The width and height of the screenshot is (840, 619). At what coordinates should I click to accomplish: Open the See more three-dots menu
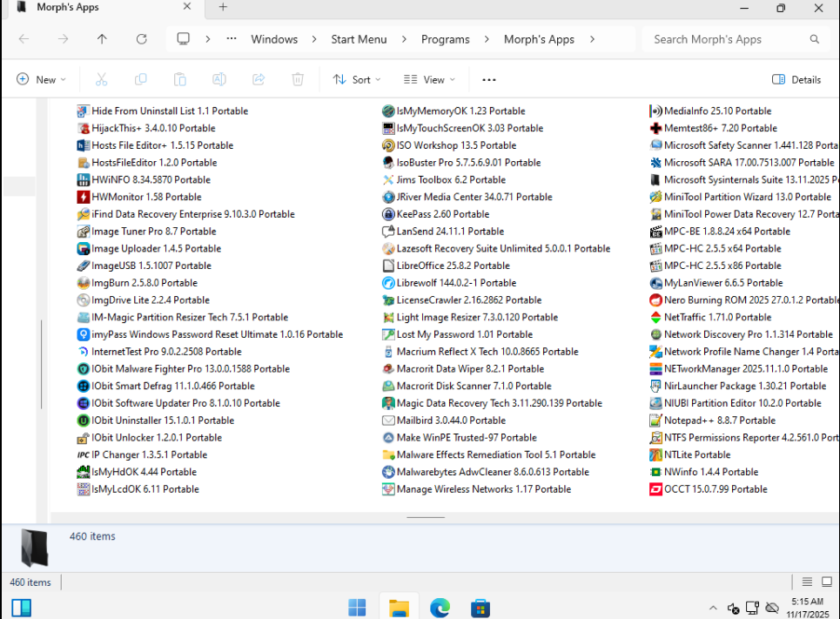tap(489, 79)
